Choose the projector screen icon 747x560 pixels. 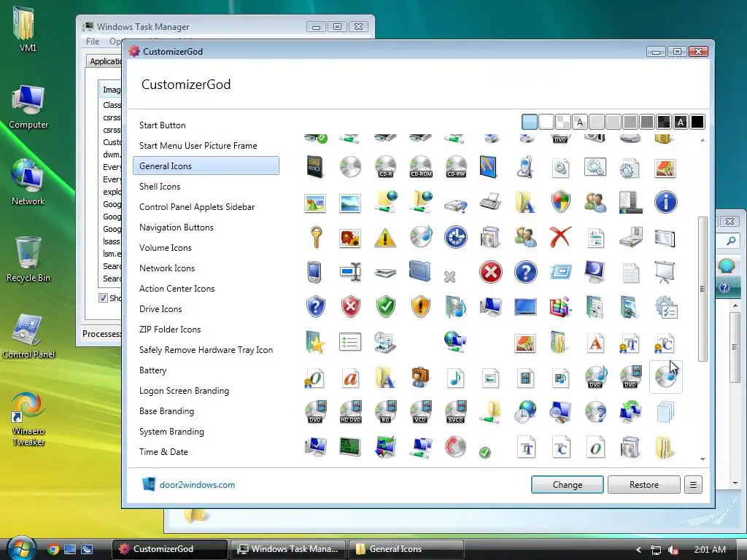coord(665,273)
